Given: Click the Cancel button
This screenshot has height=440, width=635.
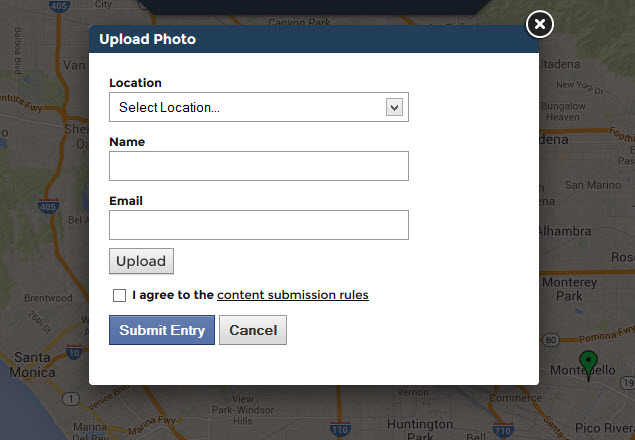Looking at the screenshot, I should tap(253, 330).
